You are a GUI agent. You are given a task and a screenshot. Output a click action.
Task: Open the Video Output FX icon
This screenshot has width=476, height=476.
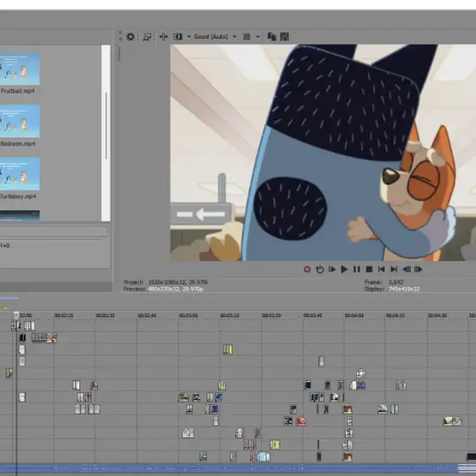(163, 37)
